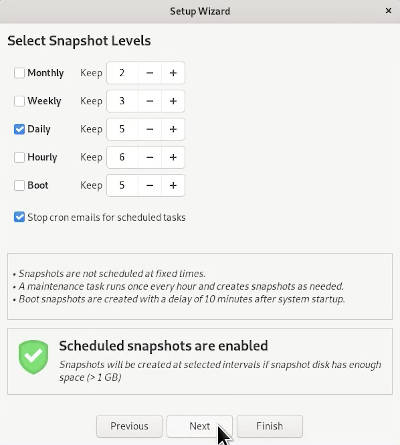Enable the Weekly snapshot checkbox
400x445 pixels.
[x=19, y=101]
